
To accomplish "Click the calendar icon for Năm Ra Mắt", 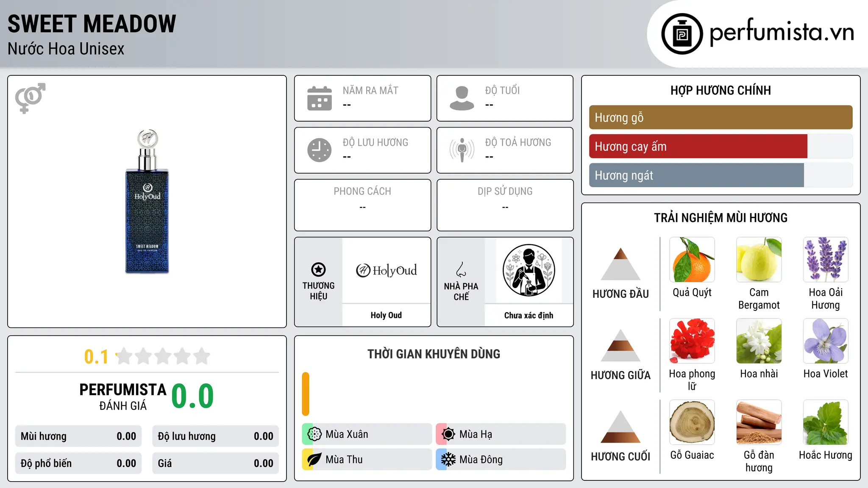I will pyautogui.click(x=320, y=98).
